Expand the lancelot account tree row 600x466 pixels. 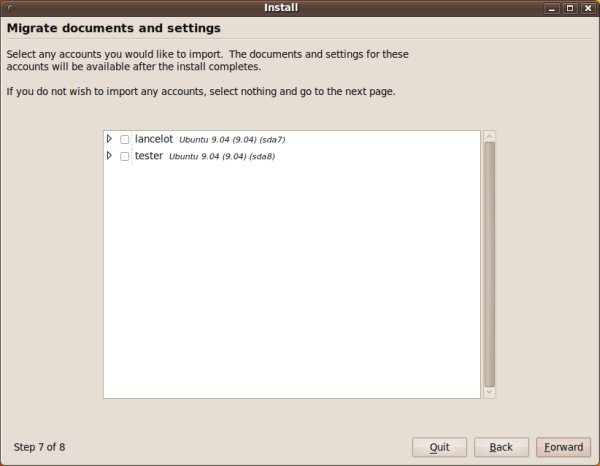pyautogui.click(x=109, y=138)
